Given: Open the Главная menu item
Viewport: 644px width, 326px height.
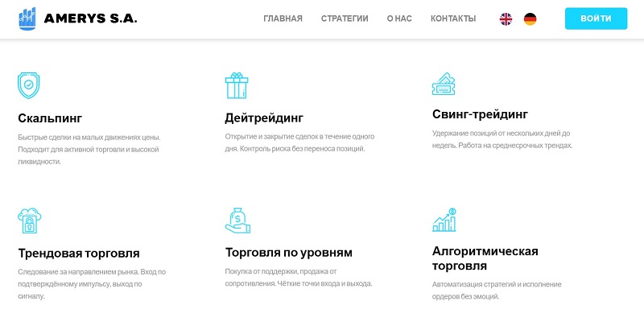Looking at the screenshot, I should 283,19.
